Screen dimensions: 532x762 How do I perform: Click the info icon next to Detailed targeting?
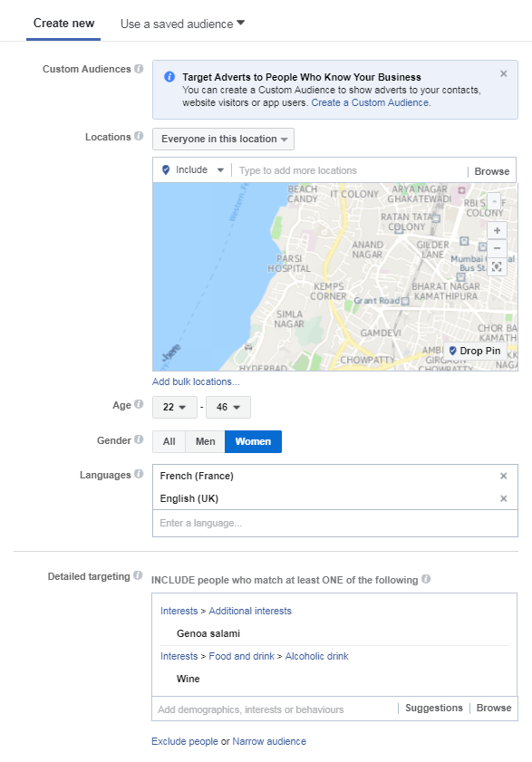coord(138,576)
